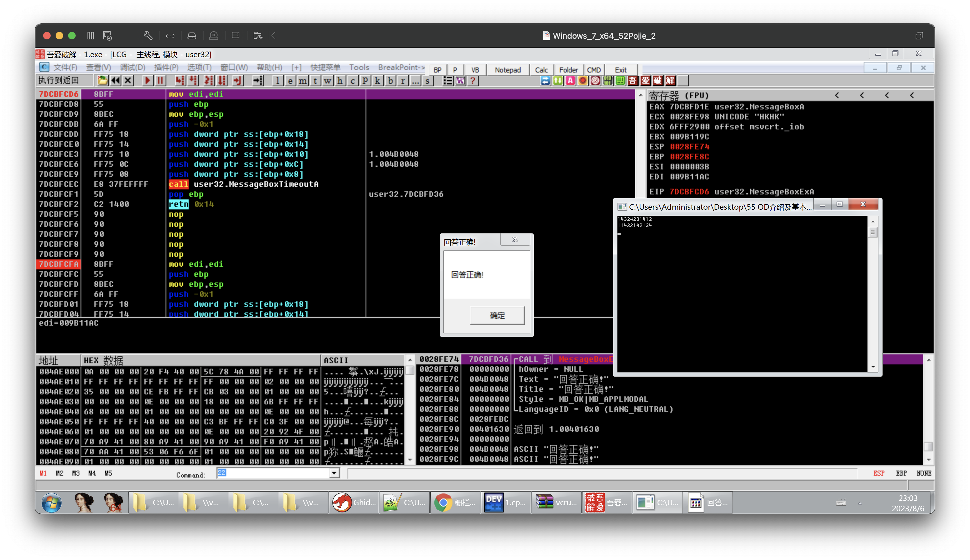Open References window with 'r' button

403,81
